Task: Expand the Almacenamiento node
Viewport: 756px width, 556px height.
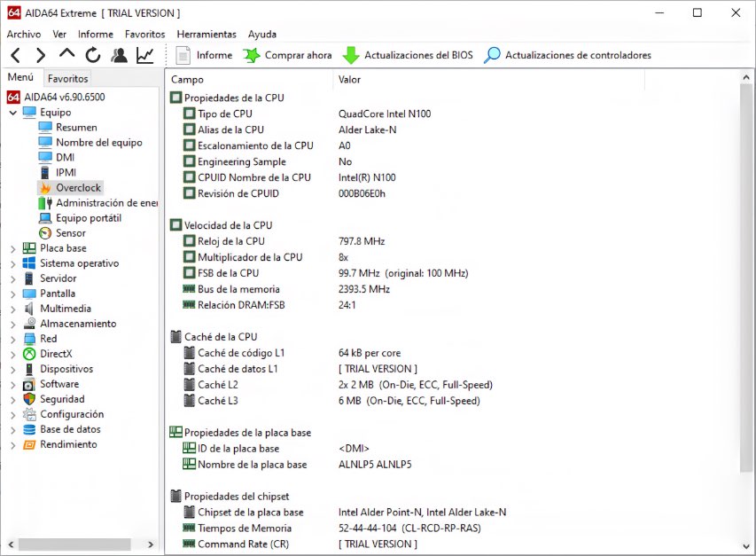Action: coord(13,324)
